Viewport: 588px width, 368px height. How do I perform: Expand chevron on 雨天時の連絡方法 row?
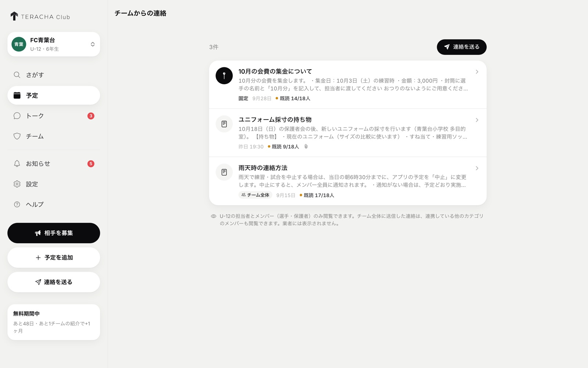pyautogui.click(x=477, y=168)
